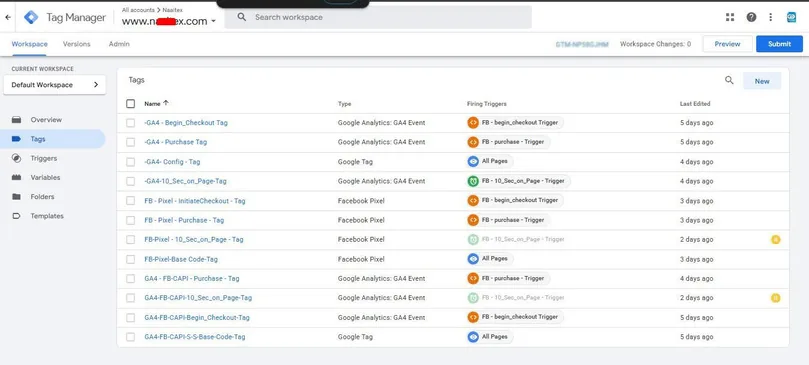Click paused badge on GA4-FB-CAPI-10_Sec_on_Page-Tag row
Screen dimensions: 809x365
click(x=775, y=298)
